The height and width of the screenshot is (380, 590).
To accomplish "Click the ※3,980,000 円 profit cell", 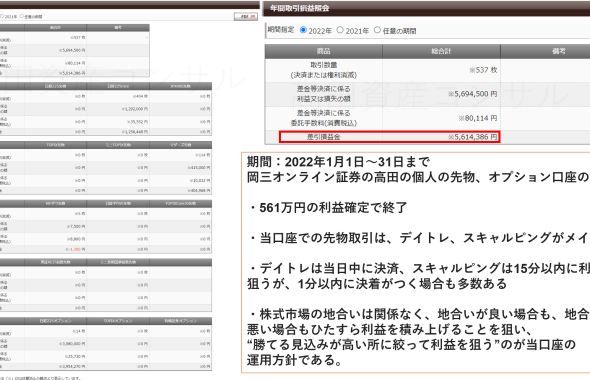I will pos(72,344).
